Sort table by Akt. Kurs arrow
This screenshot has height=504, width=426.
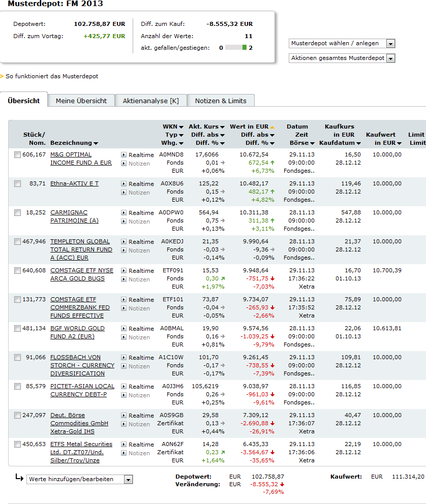223,127
